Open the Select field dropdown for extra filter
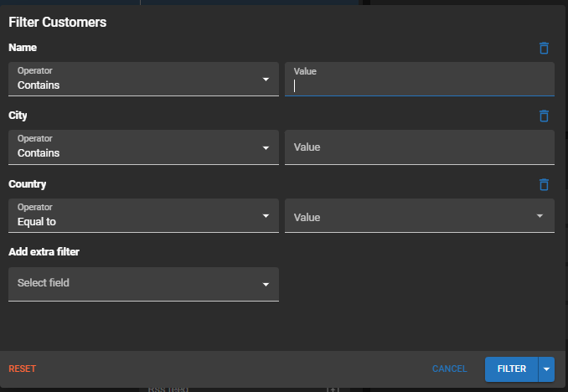This screenshot has height=392, width=568. point(143,284)
